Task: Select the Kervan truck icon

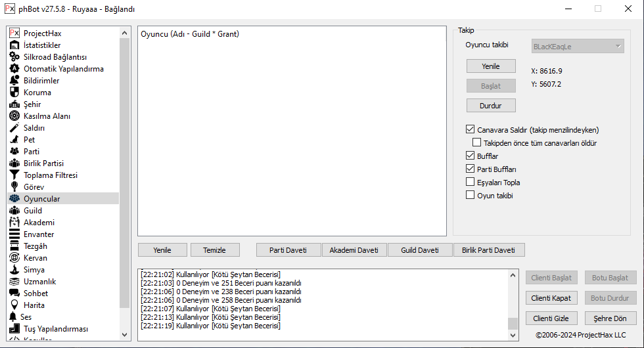Action: (x=14, y=258)
